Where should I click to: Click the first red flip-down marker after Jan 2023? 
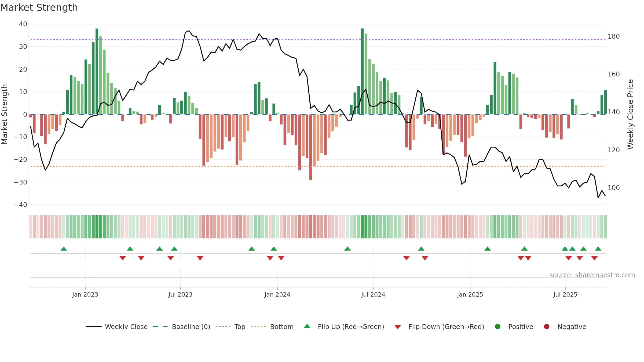click(123, 258)
